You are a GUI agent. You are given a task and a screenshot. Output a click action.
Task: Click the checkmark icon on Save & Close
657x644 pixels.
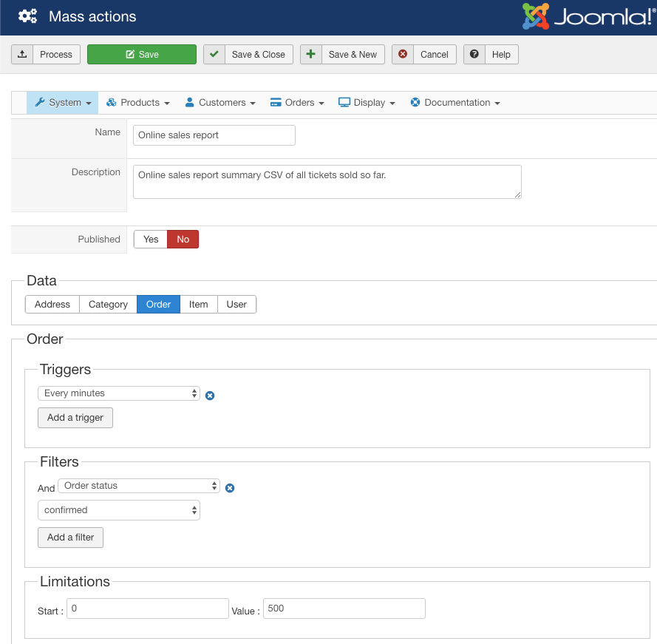coord(214,54)
